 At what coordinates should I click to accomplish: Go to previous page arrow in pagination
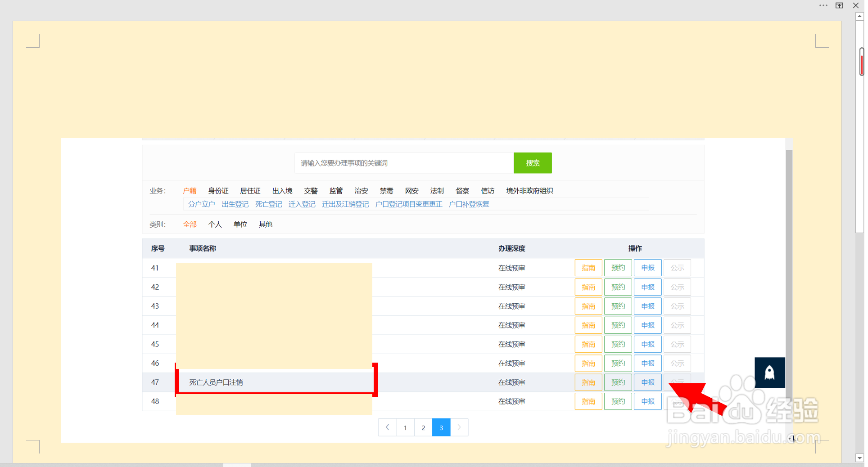[387, 427]
